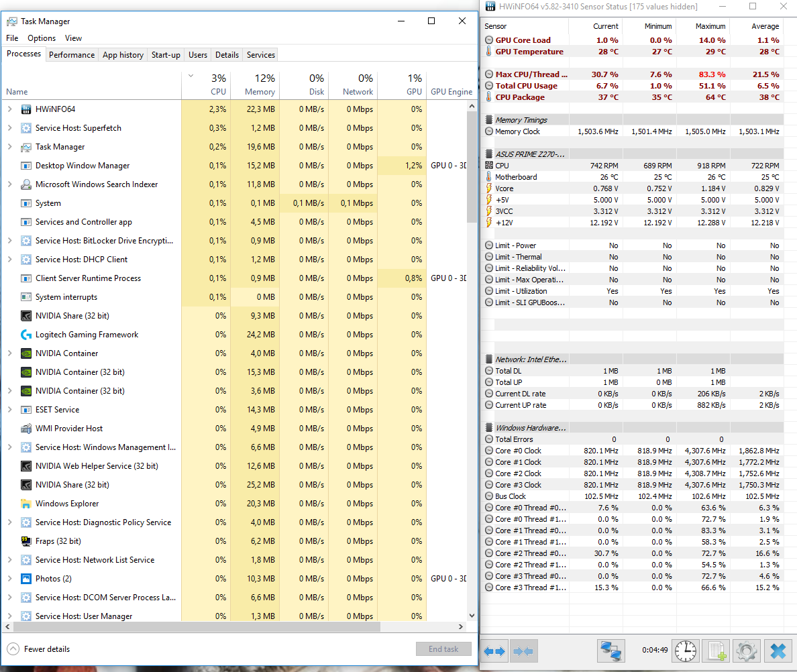The image size is (797, 672).
Task: Click the Fraps (32 bit) process icon
Action: tap(26, 541)
